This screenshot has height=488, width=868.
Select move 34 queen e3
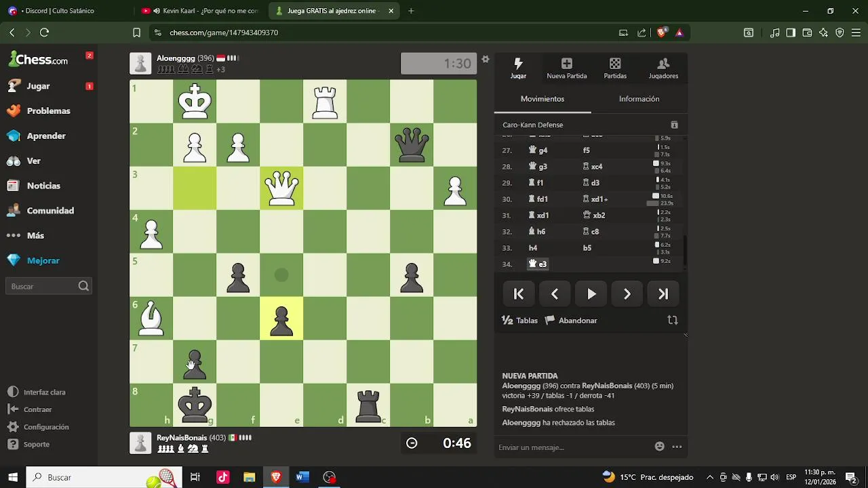tap(538, 264)
